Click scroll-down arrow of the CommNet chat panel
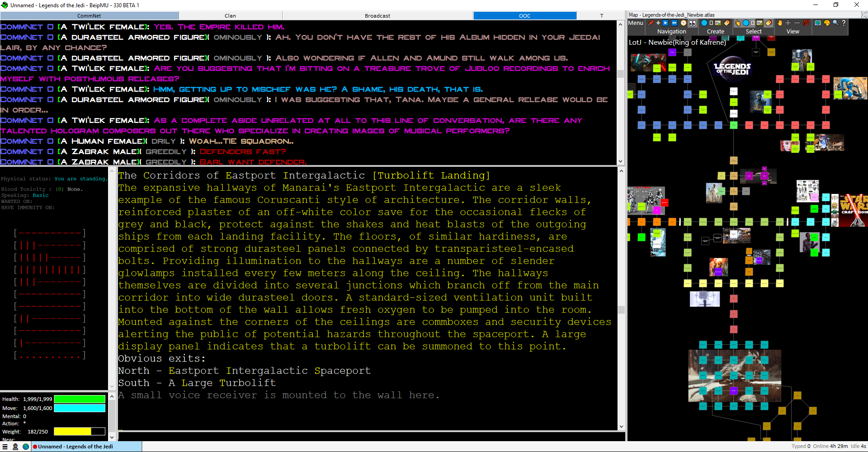The height and width of the screenshot is (452, 868). click(621, 161)
